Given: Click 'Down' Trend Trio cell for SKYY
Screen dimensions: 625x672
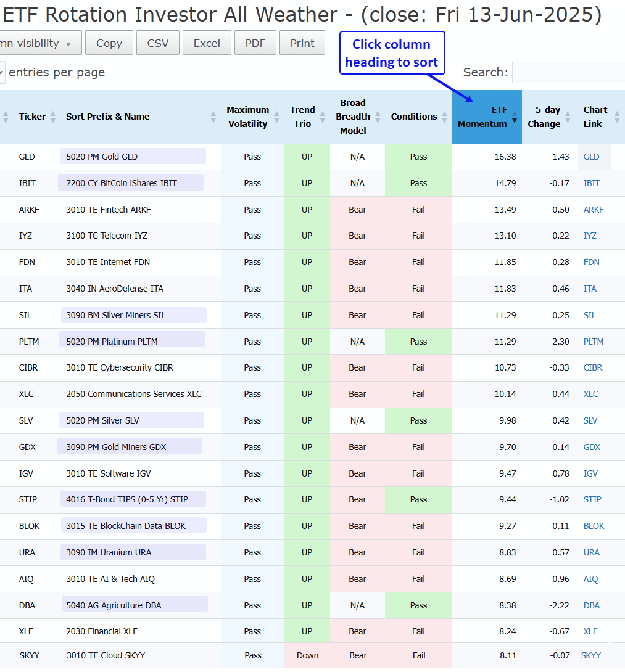Looking at the screenshot, I should tap(307, 656).
